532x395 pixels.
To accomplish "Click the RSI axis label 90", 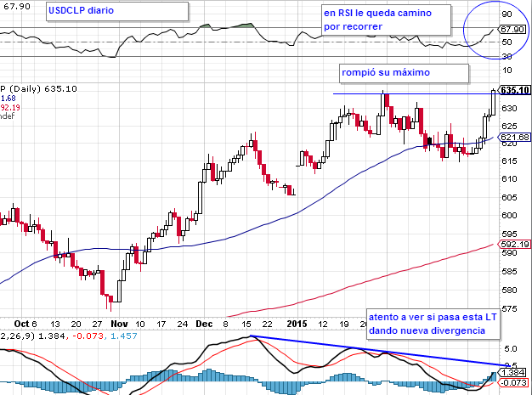I will click(507, 14).
